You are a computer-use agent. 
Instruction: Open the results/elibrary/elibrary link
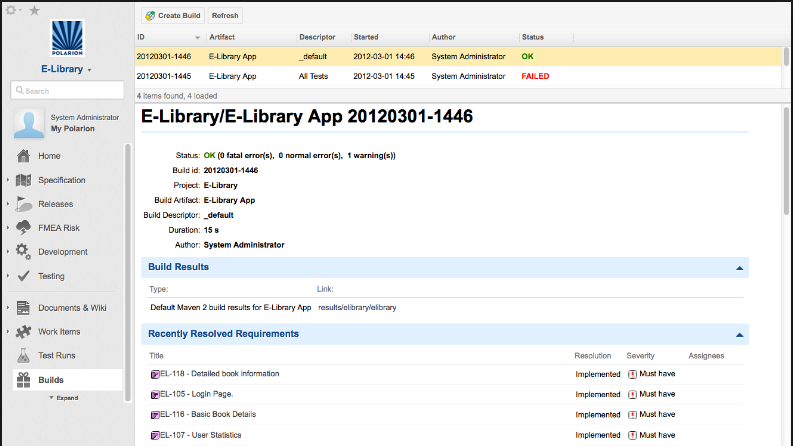point(357,307)
